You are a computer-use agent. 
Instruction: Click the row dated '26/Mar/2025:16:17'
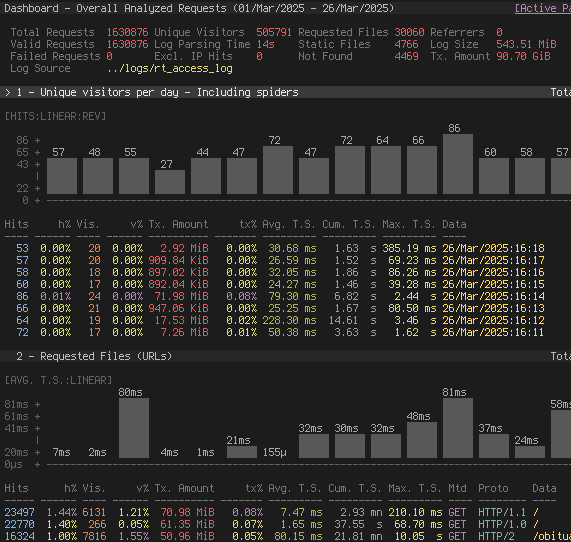pyautogui.click(x=274, y=260)
